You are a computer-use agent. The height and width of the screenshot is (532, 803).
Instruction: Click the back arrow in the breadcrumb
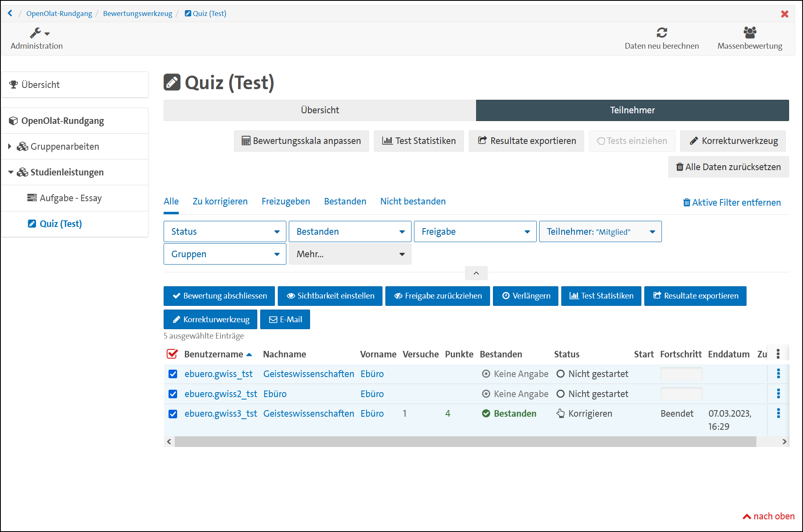(x=10, y=13)
